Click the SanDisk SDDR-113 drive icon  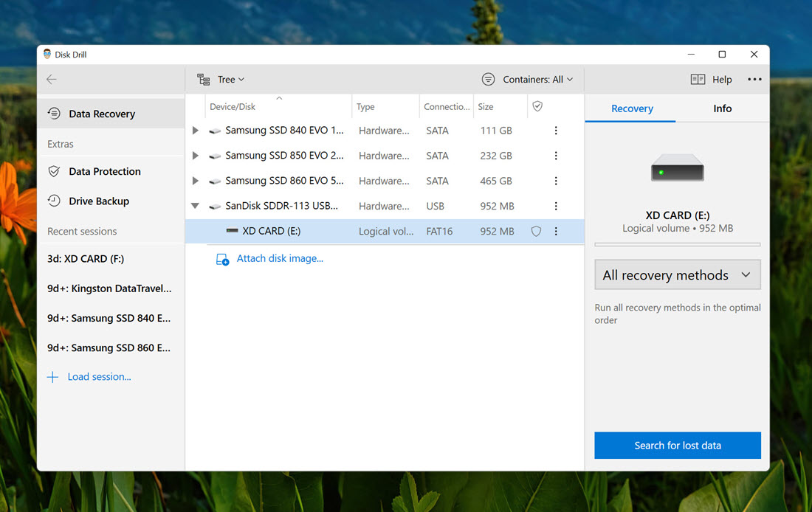[215, 206]
